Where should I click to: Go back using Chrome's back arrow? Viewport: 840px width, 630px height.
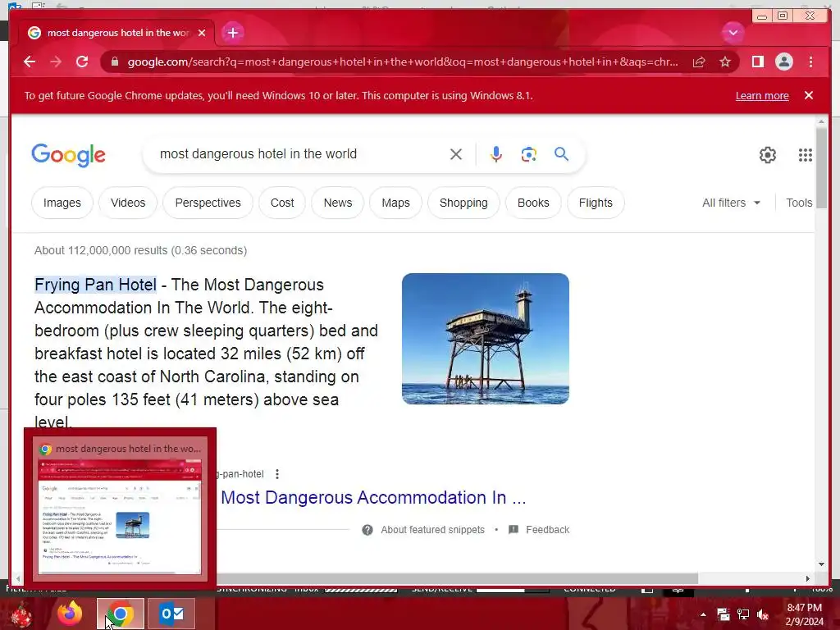click(x=30, y=62)
